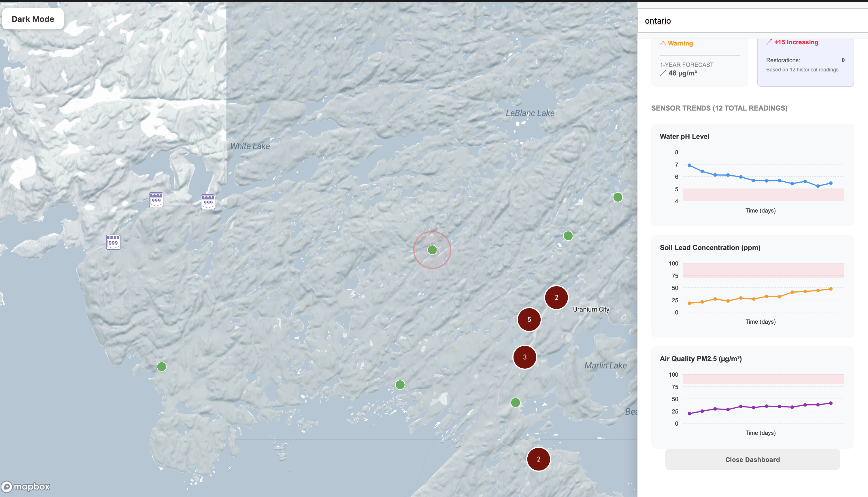Click last point on Air Quality PM2.5 chart

831,403
